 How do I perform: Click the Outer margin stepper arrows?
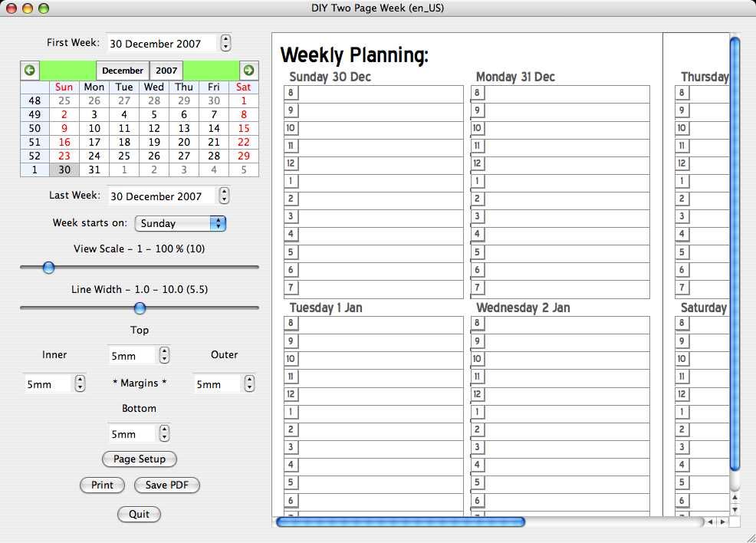coord(249,383)
